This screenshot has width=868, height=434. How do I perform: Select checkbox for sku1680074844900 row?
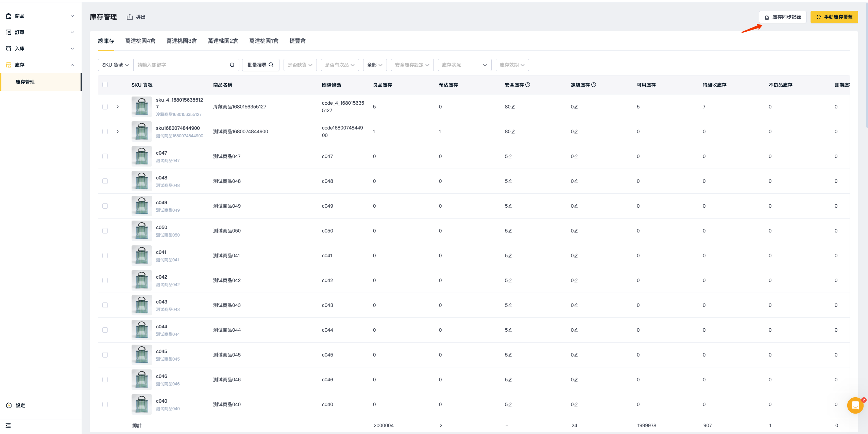(x=105, y=132)
